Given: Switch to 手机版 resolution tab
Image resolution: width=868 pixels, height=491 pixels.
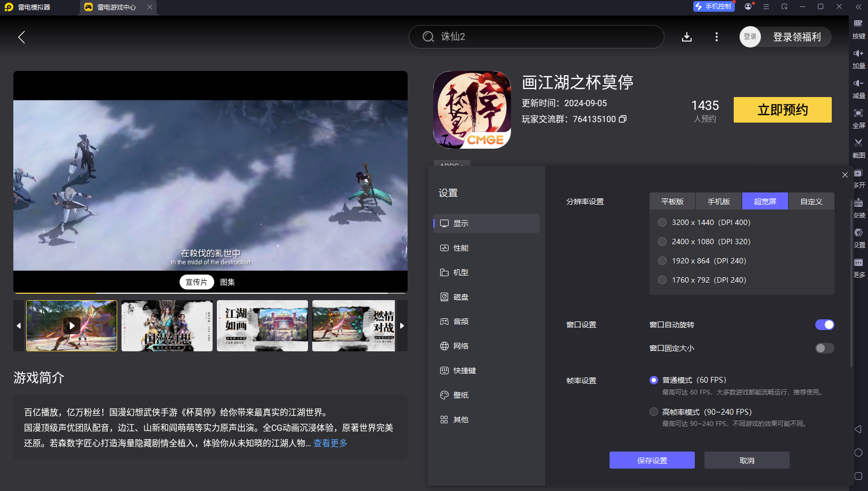Looking at the screenshot, I should 719,202.
